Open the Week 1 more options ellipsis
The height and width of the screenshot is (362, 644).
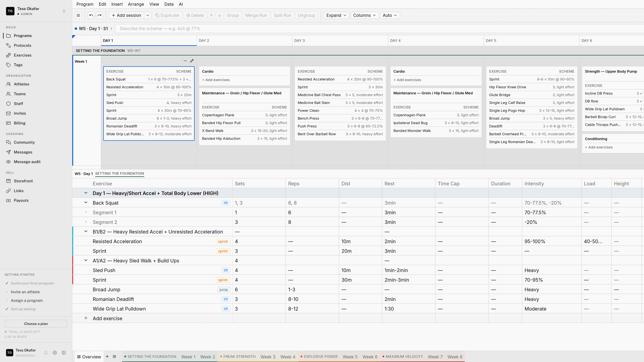[x=185, y=61]
